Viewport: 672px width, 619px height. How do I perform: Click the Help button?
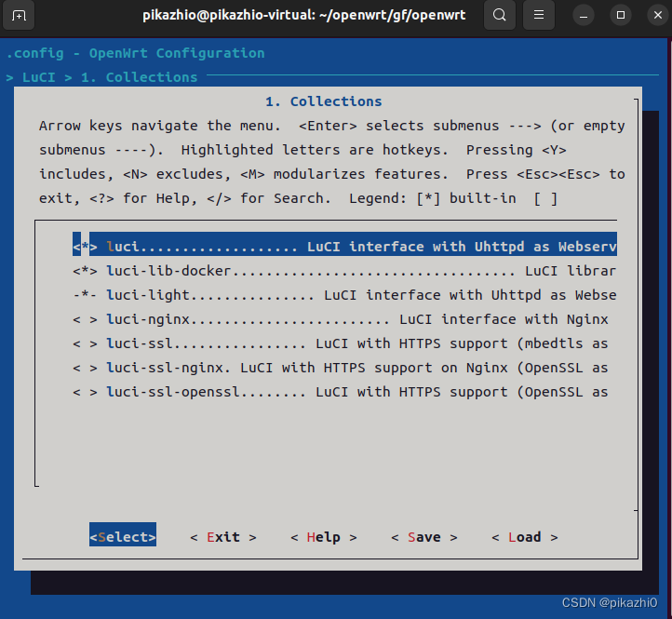click(x=324, y=538)
